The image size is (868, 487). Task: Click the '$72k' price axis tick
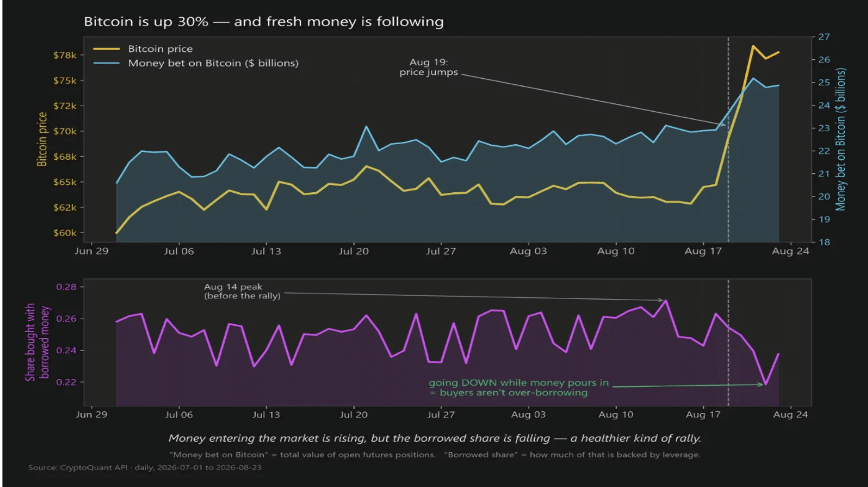(x=65, y=106)
